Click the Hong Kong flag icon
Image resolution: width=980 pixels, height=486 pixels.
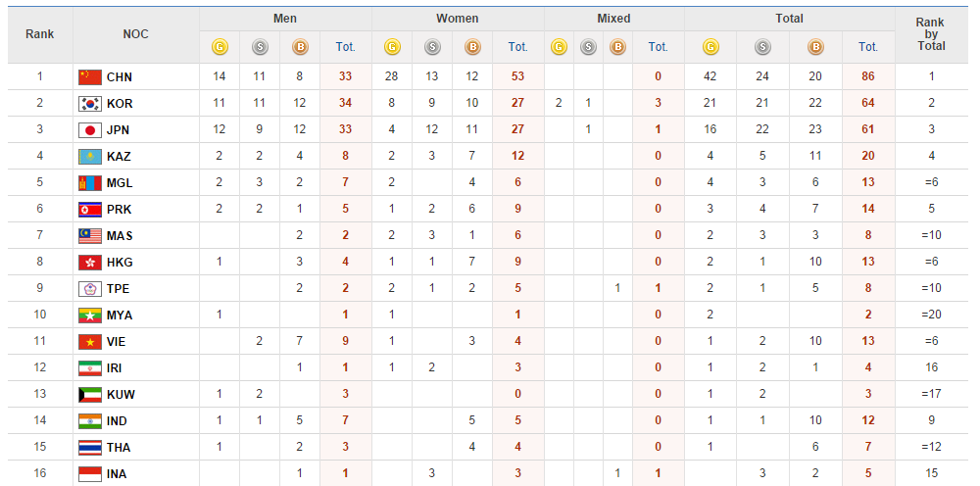tap(89, 263)
